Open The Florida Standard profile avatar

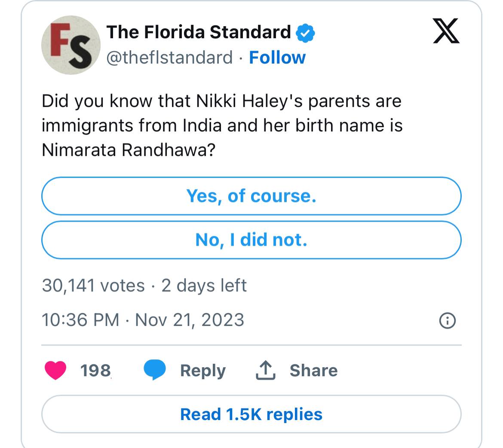point(71,45)
